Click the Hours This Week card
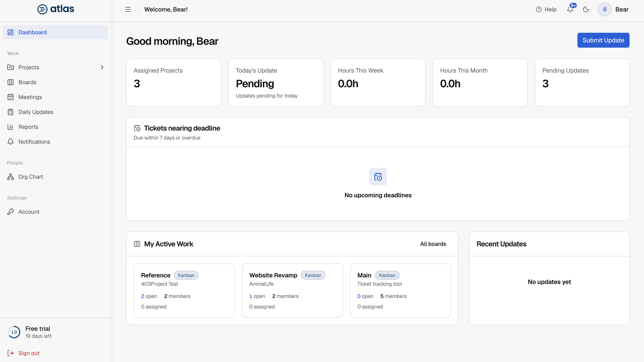The width and height of the screenshot is (644, 362). [x=378, y=83]
